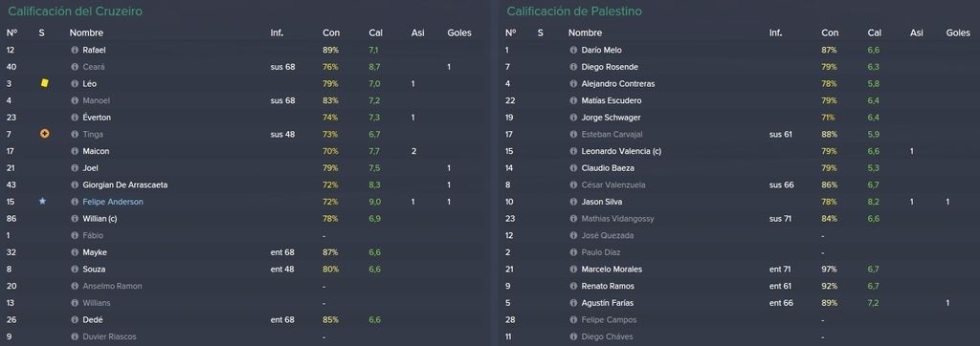Sort Palestino table by Con column
Screen dimensions: 980x346
coord(830,32)
